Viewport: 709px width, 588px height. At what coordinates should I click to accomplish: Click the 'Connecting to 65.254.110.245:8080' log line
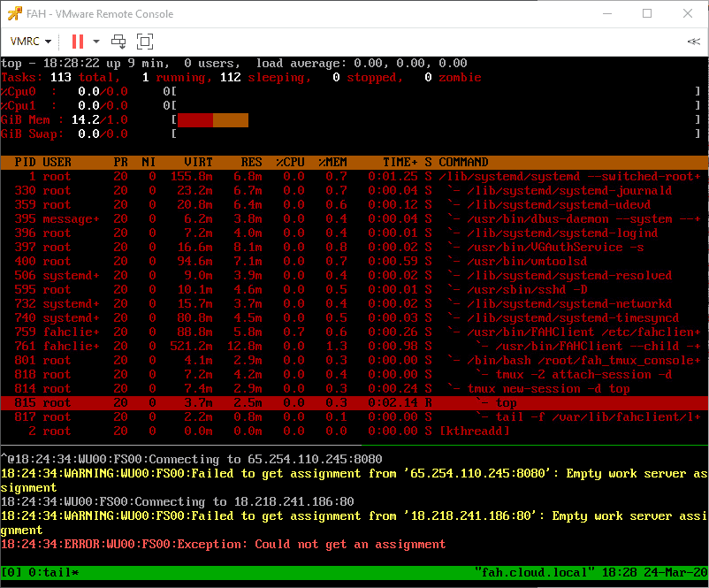click(191, 459)
